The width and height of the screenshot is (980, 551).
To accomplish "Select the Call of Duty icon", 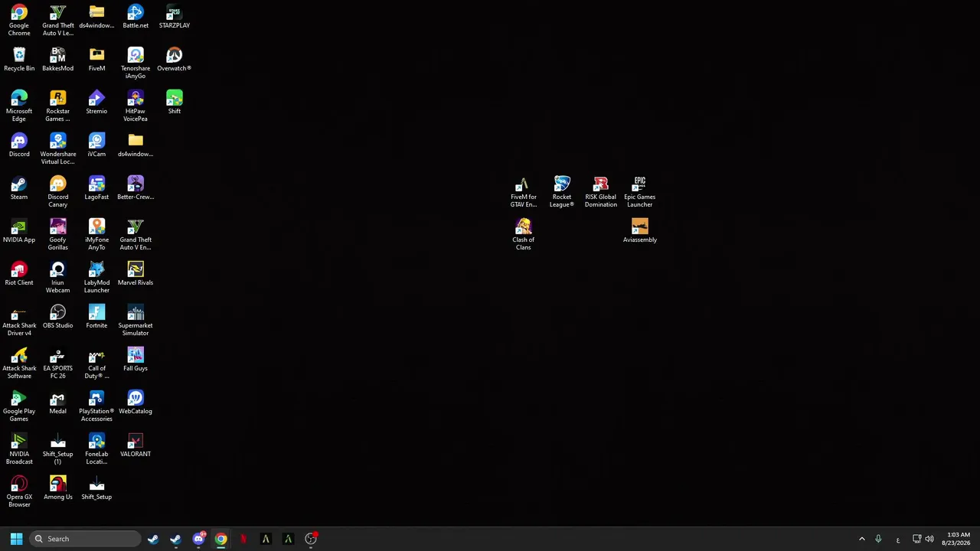I will pyautogui.click(x=96, y=364).
